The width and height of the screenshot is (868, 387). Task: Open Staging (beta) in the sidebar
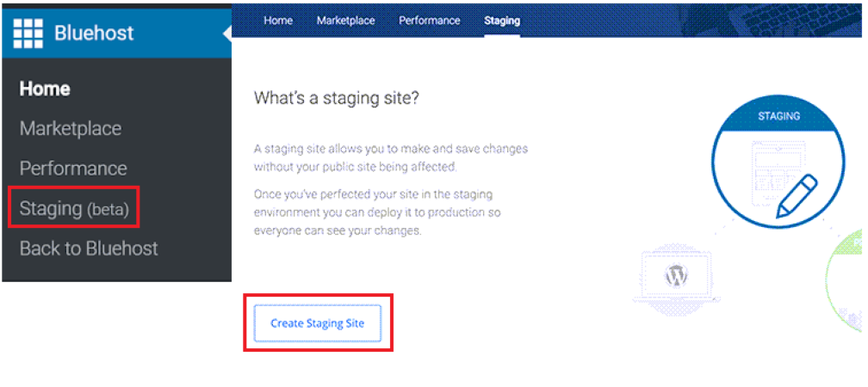[73, 208]
